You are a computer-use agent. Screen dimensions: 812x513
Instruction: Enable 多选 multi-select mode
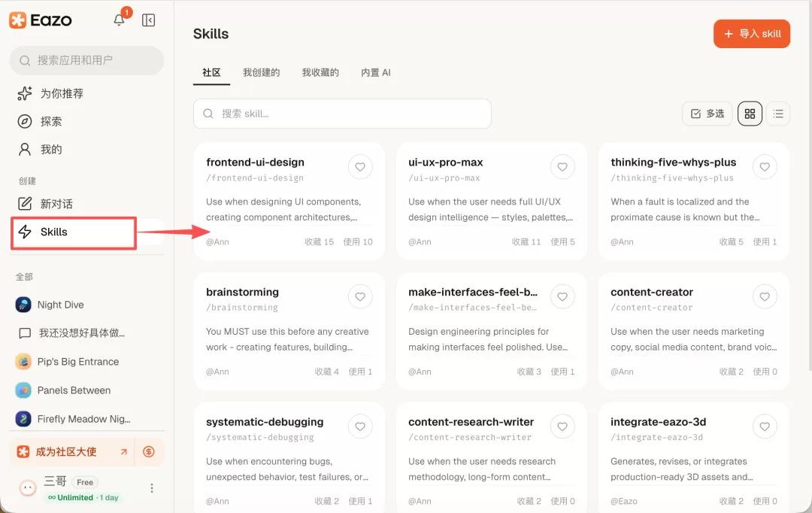(707, 114)
